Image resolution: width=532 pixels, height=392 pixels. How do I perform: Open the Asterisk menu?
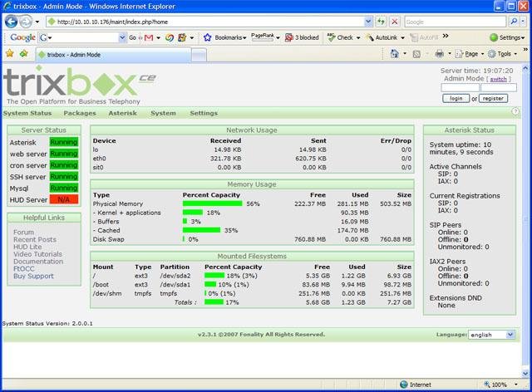[x=122, y=113]
